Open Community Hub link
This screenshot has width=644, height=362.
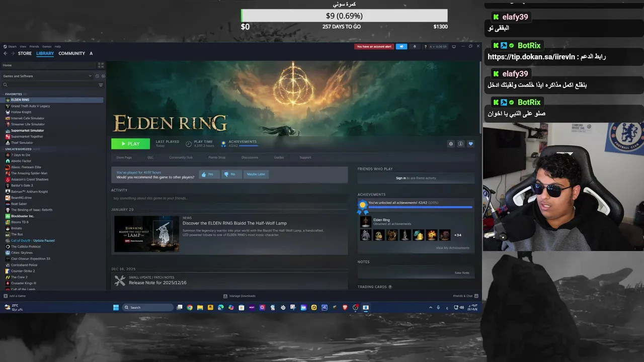click(x=181, y=157)
